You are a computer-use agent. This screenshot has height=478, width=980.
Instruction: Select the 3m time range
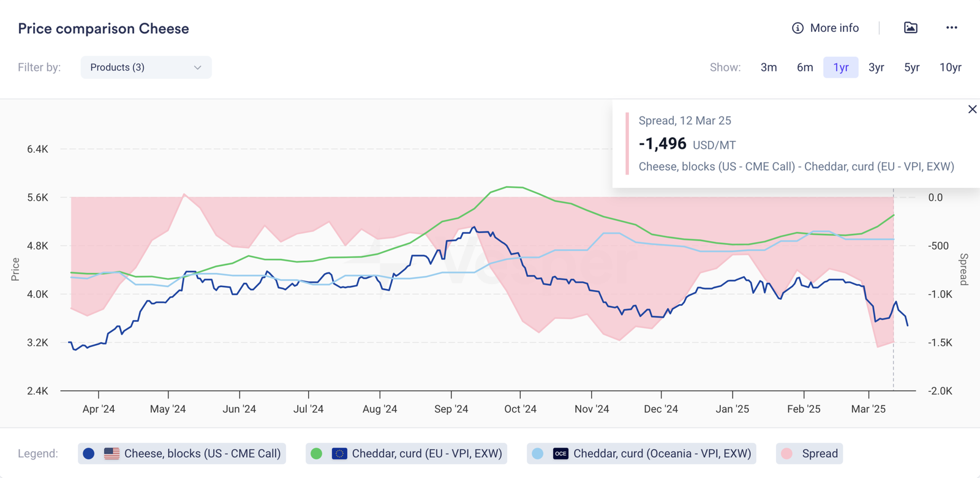[769, 67]
